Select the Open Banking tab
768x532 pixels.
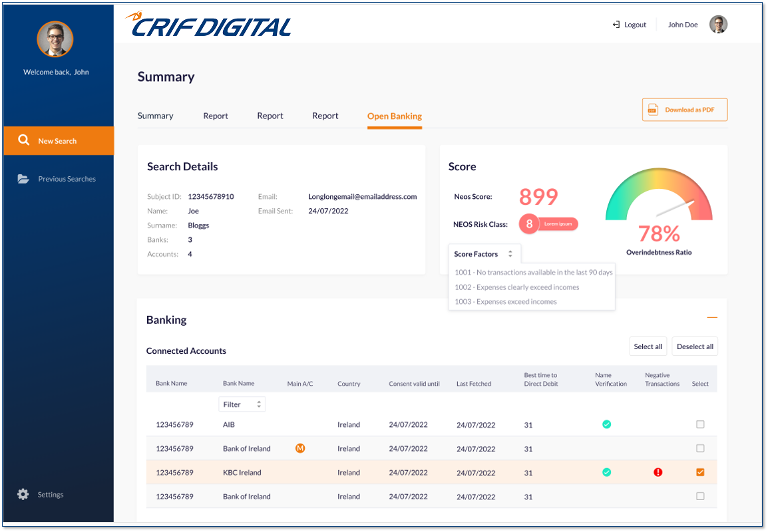click(x=394, y=116)
